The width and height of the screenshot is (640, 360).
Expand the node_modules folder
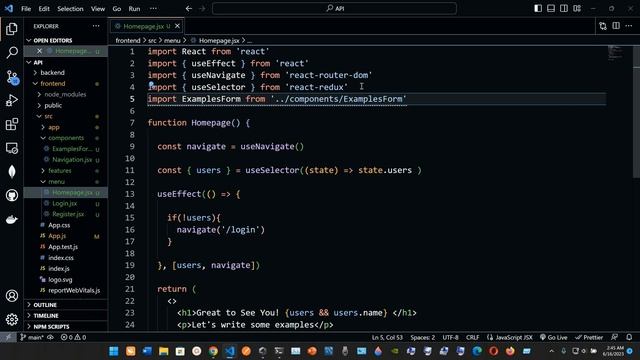(65, 94)
